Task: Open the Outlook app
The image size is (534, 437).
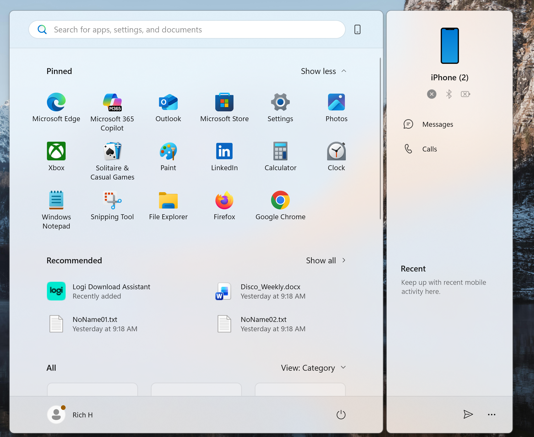Action: pyautogui.click(x=168, y=108)
